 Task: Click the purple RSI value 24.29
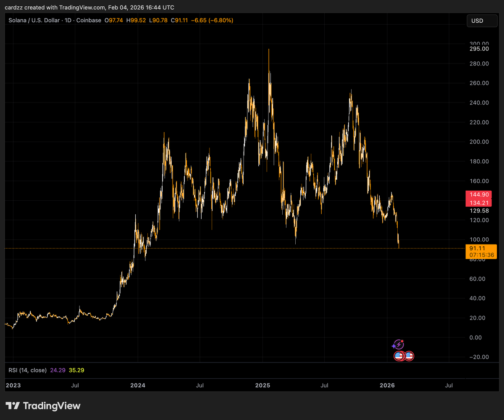pos(58,370)
